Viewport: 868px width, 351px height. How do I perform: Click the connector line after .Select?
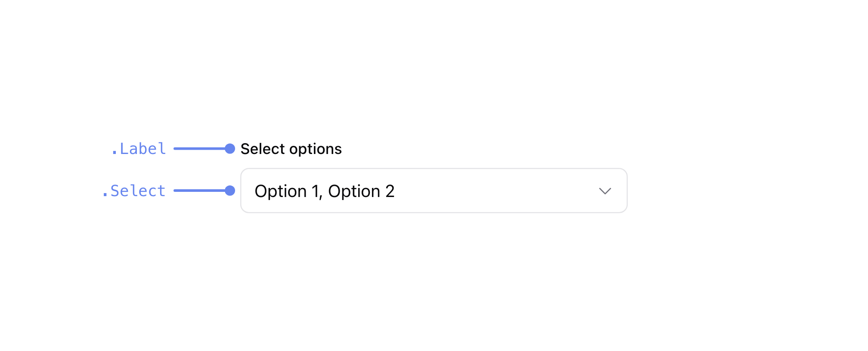(199, 191)
